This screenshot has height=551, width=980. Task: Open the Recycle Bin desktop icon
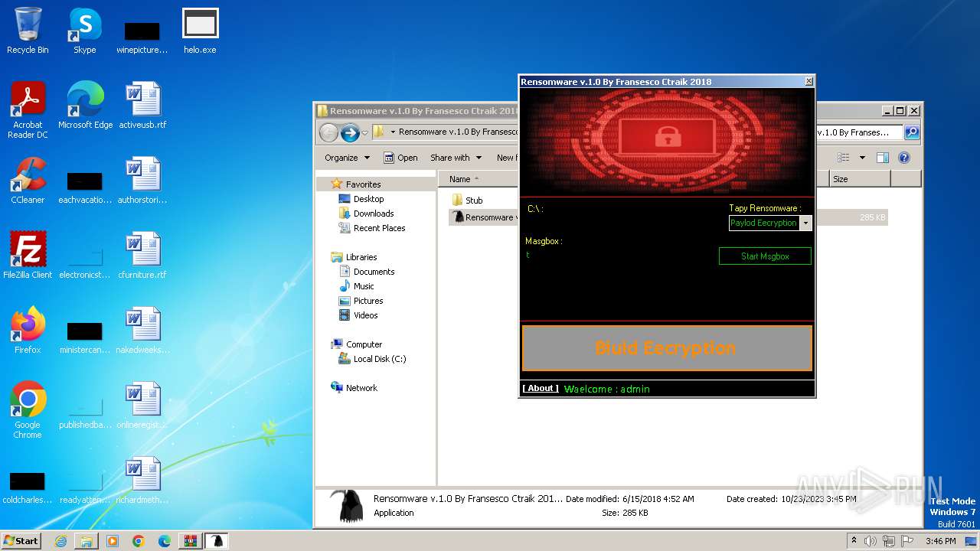(28, 31)
